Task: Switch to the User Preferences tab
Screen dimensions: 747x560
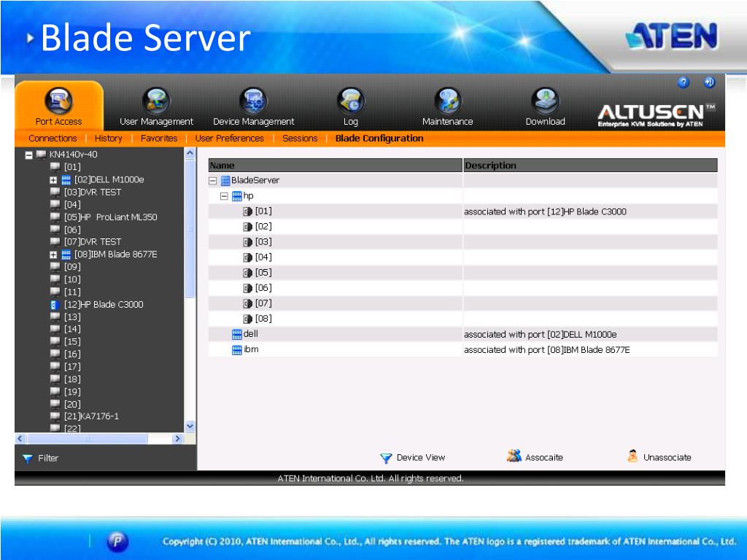Action: tap(229, 139)
